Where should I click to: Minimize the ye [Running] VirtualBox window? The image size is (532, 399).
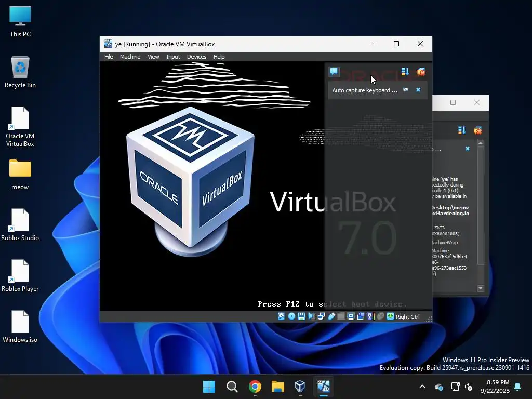(373, 44)
